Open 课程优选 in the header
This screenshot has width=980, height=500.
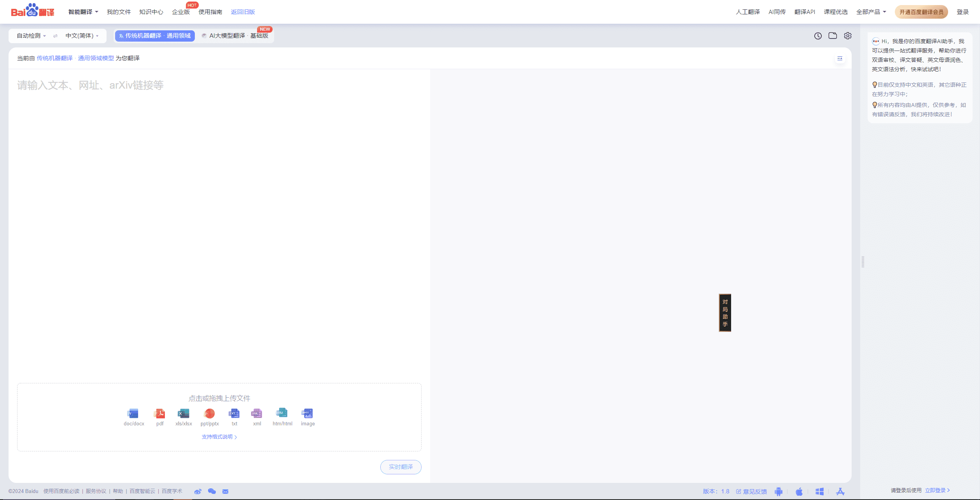(x=836, y=12)
